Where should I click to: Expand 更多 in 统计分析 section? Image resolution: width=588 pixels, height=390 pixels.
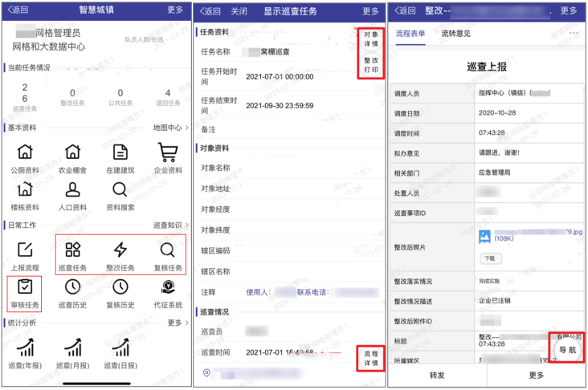[x=178, y=323]
